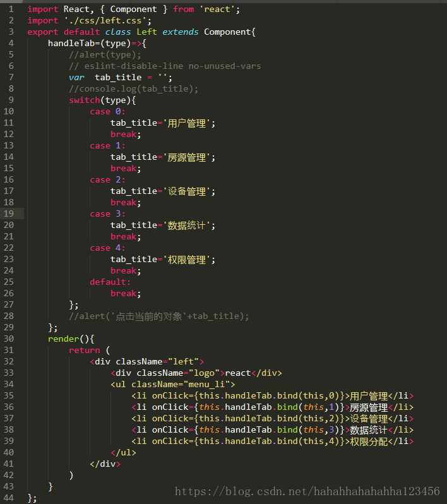Click 'case 3:' label

107,213
